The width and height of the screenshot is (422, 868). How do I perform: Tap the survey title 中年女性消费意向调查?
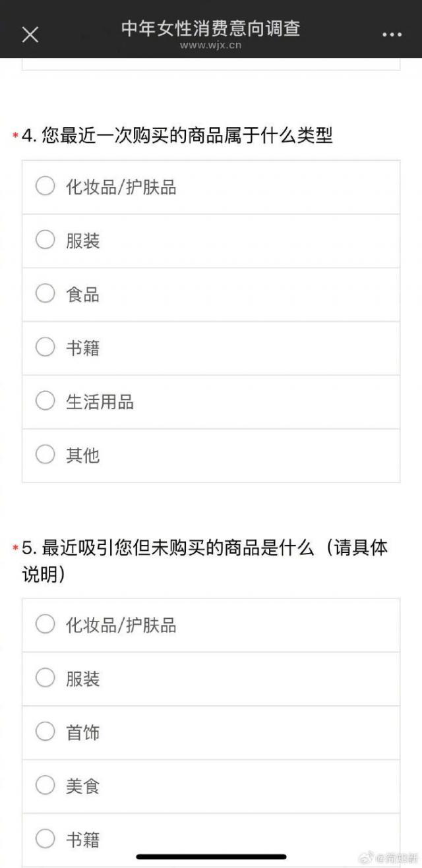tap(210, 28)
